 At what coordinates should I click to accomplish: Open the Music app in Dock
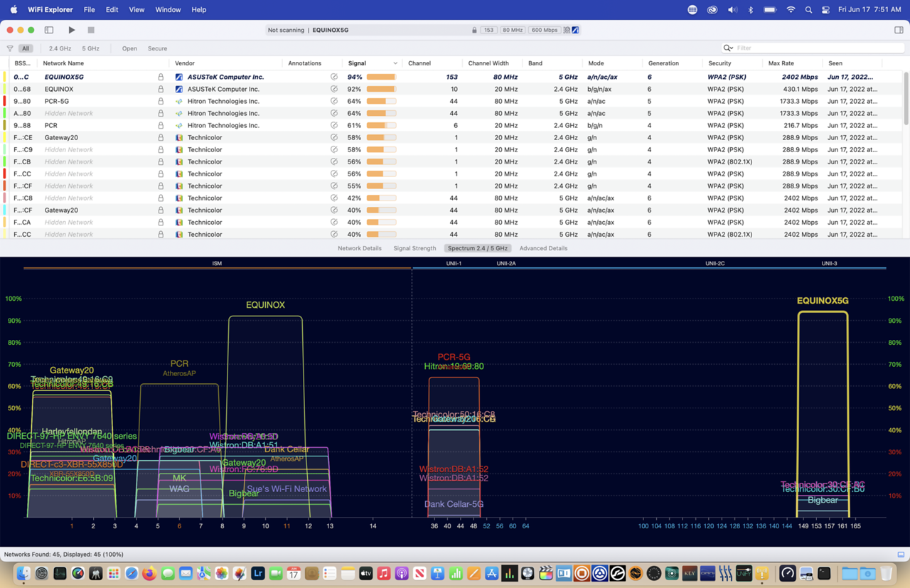click(383, 573)
